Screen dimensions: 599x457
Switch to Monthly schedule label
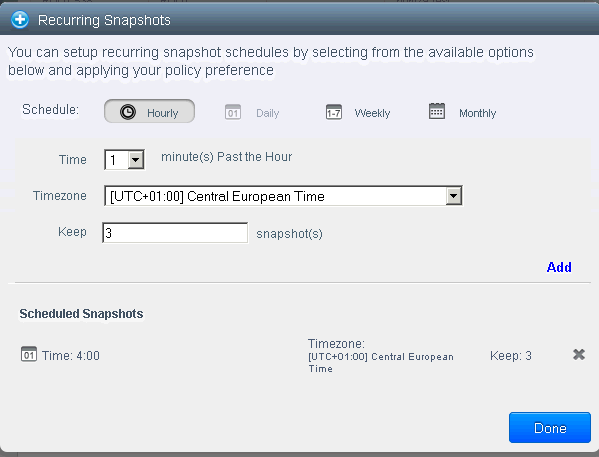point(478,113)
